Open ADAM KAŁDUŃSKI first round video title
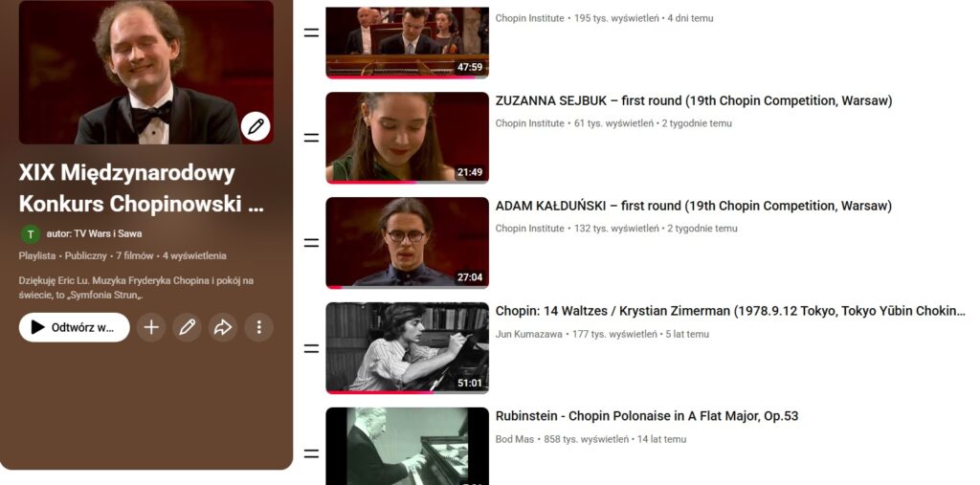 (693, 206)
